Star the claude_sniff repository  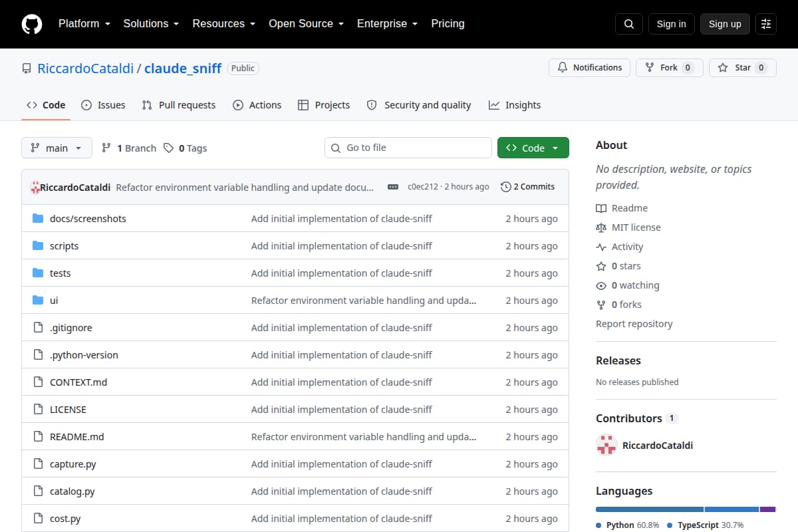coord(743,68)
